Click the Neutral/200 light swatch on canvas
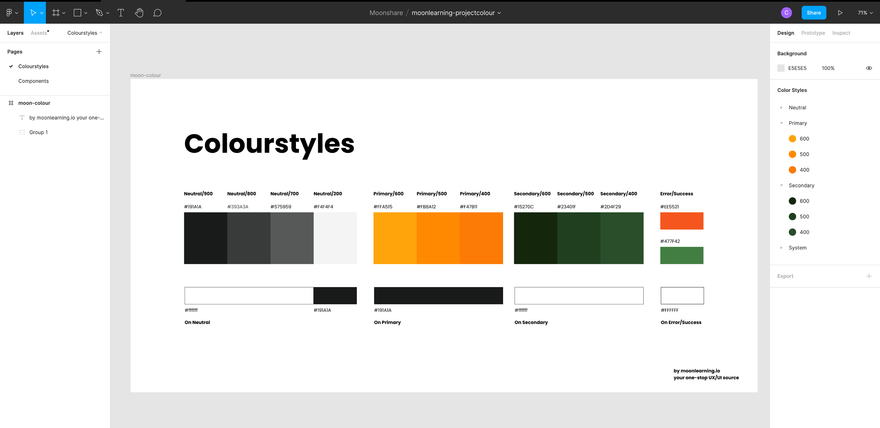Screen dimensions: 880x428 [x=336, y=238]
